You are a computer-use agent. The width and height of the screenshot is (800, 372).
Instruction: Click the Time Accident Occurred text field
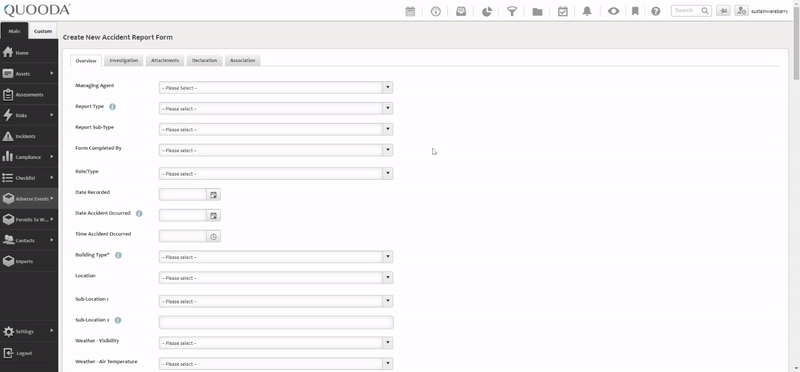pyautogui.click(x=183, y=236)
